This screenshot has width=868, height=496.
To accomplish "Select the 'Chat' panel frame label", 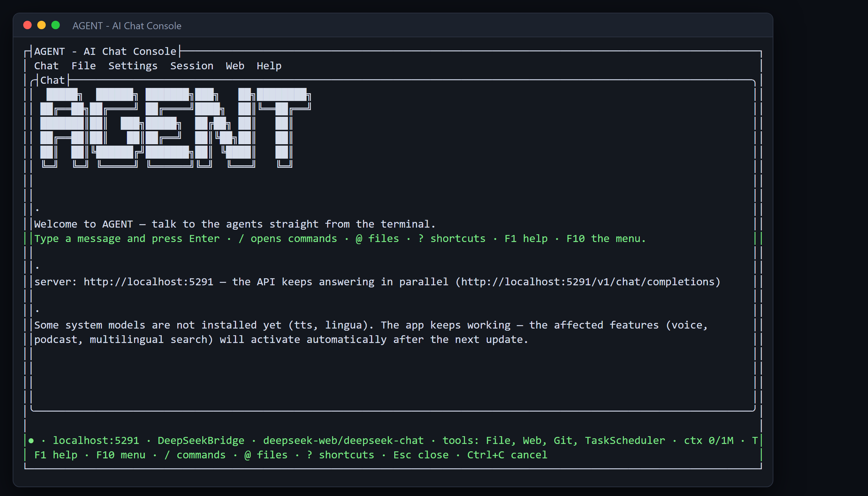I will 52,80.
